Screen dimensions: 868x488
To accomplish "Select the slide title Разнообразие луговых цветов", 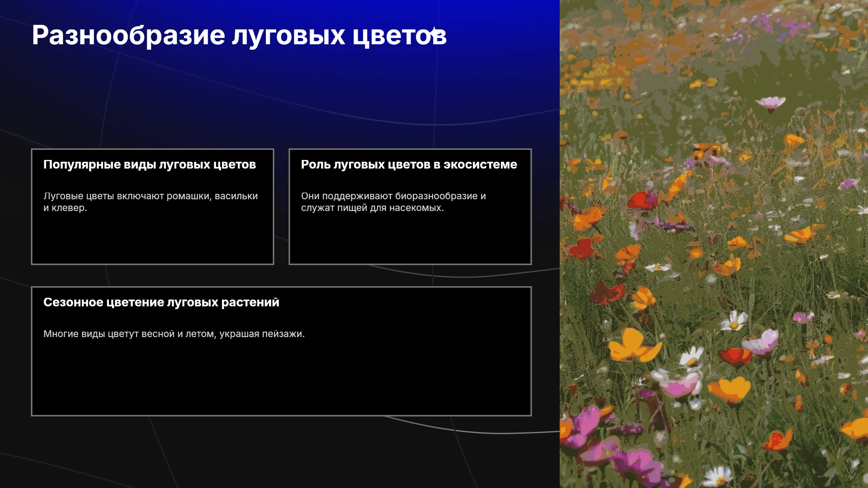I will 239,35.
